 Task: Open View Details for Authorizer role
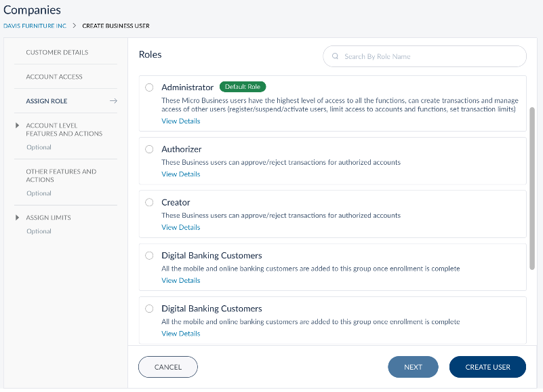tap(180, 174)
